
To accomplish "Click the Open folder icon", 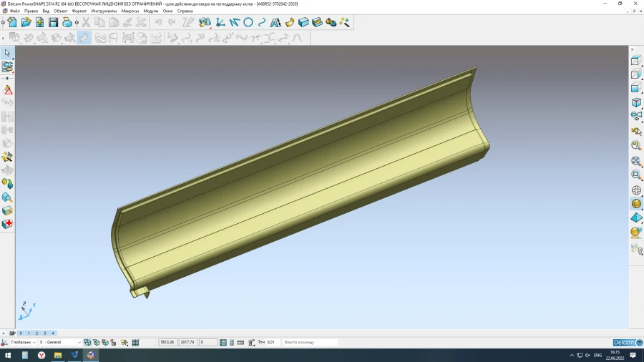I will (26, 23).
